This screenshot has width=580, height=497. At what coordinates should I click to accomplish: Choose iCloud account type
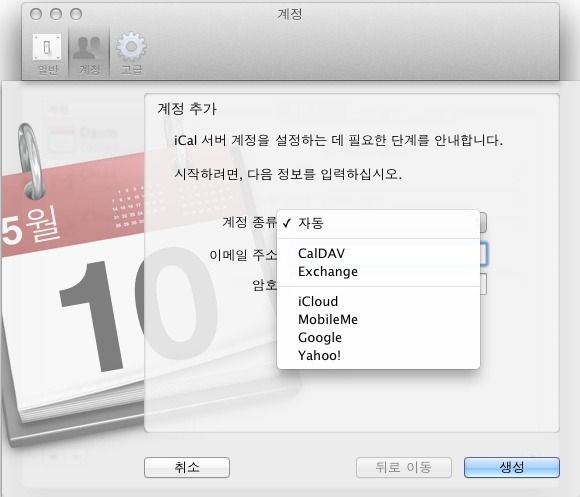point(378,301)
